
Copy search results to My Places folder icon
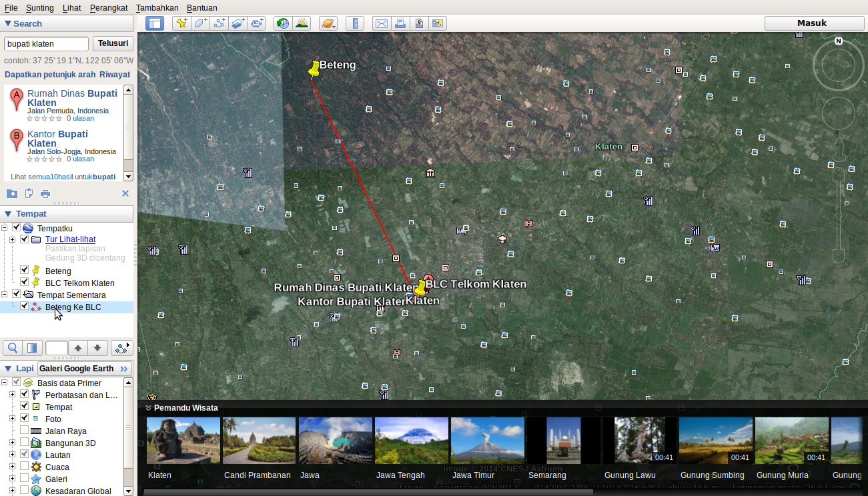12,193
